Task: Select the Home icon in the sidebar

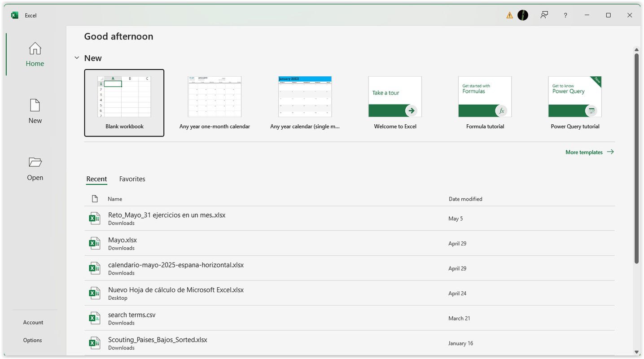Action: point(35,53)
